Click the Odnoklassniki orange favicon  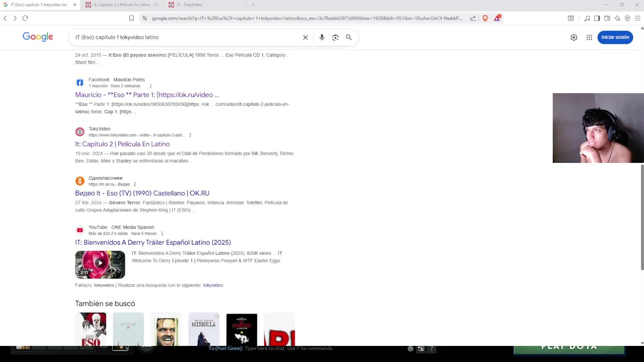point(79,181)
